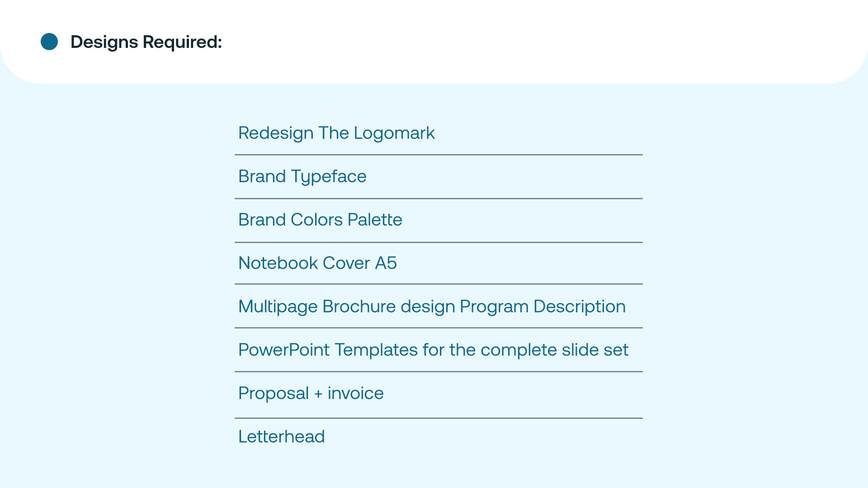Screen dimensions: 868x488
Task: Click the blue circle bullet icon
Action: click(x=49, y=42)
